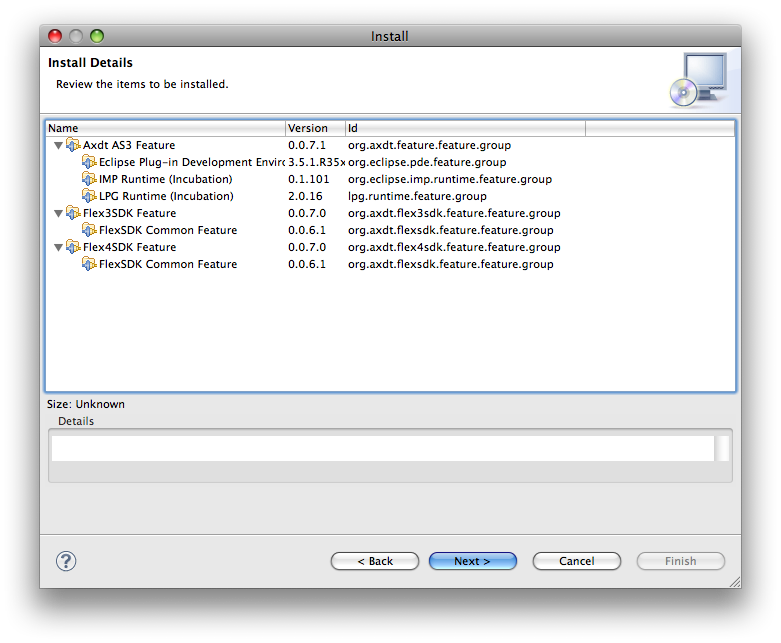The height and width of the screenshot is (643, 781).
Task: Cancel the installation dialog
Action: (x=577, y=561)
